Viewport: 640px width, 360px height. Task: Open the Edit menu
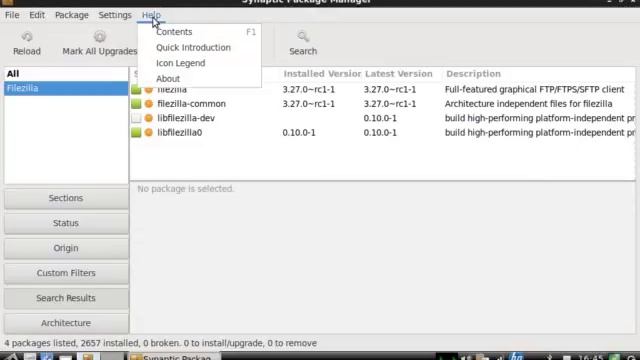click(x=37, y=15)
